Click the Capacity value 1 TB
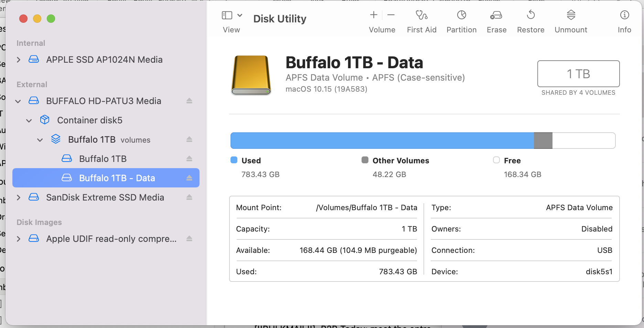 [x=409, y=229]
